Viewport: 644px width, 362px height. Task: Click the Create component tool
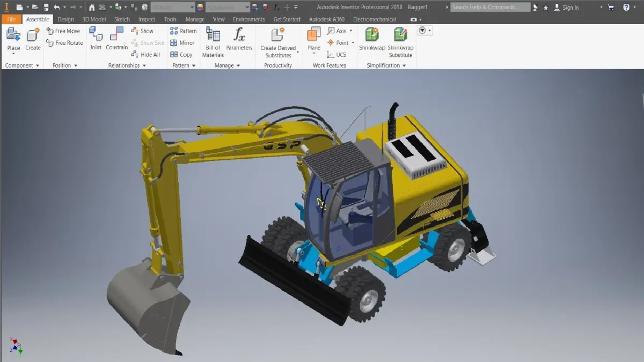[33, 40]
